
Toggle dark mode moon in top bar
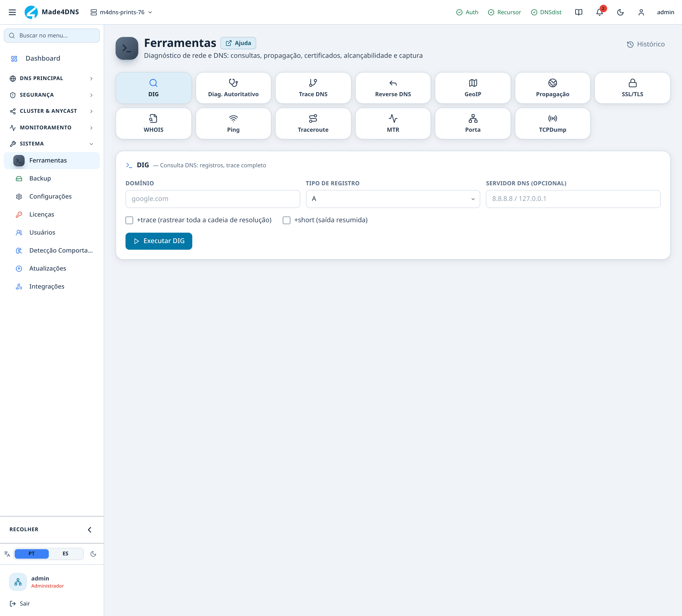click(620, 12)
